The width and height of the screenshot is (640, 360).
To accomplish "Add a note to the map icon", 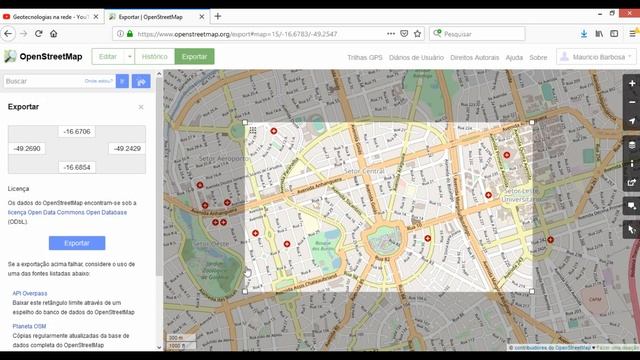I will click(632, 207).
